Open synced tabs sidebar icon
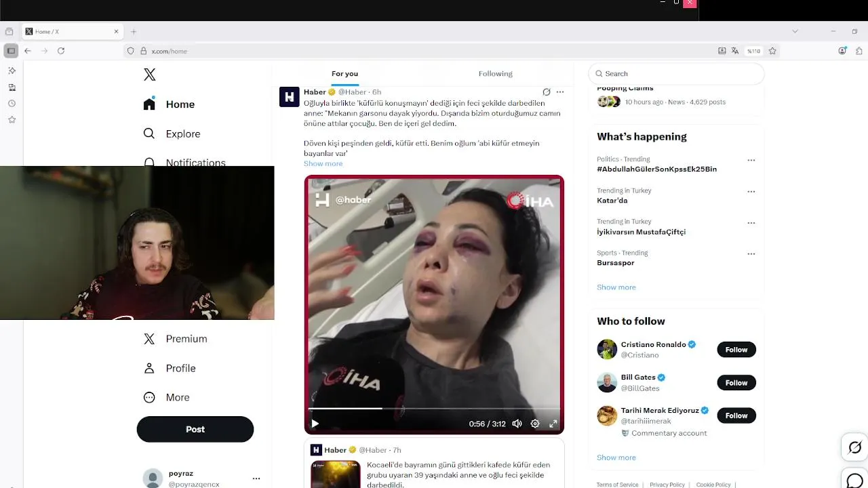 [x=12, y=87]
